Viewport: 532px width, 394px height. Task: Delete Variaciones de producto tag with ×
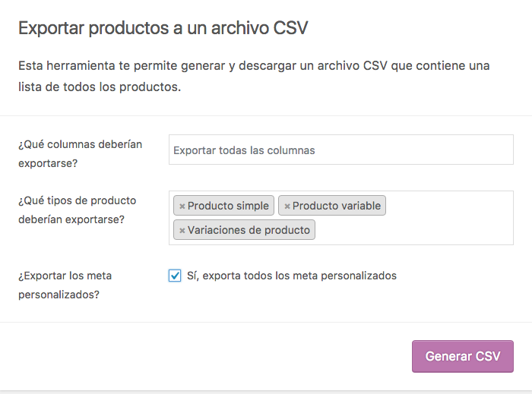[182, 230]
